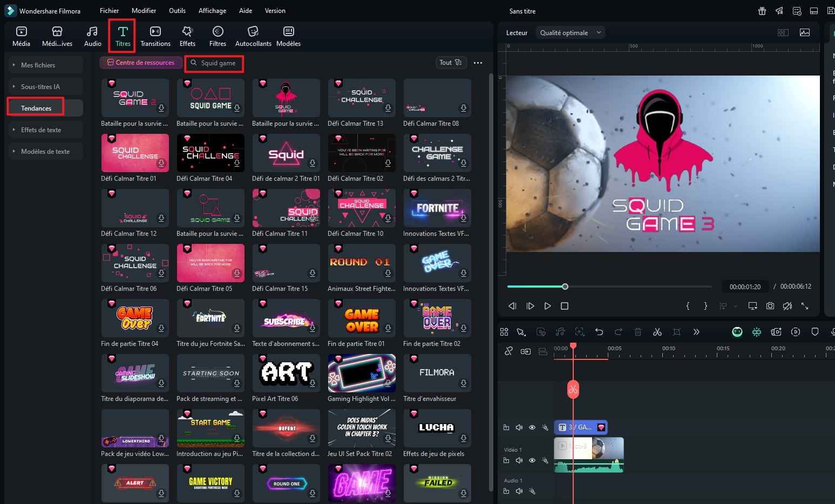The image size is (835, 504).
Task: Hide the Vidéo 1 track eye icon
Action: pos(532,460)
